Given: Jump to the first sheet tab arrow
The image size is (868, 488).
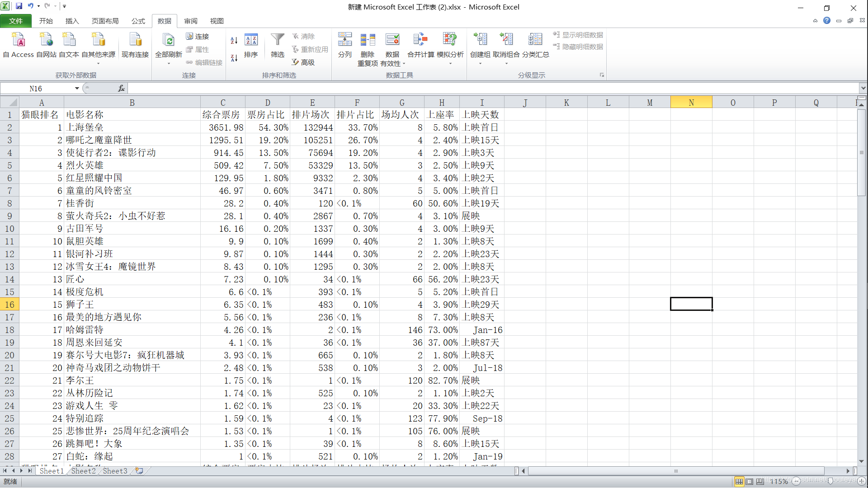Looking at the screenshot, I should tap(5, 471).
